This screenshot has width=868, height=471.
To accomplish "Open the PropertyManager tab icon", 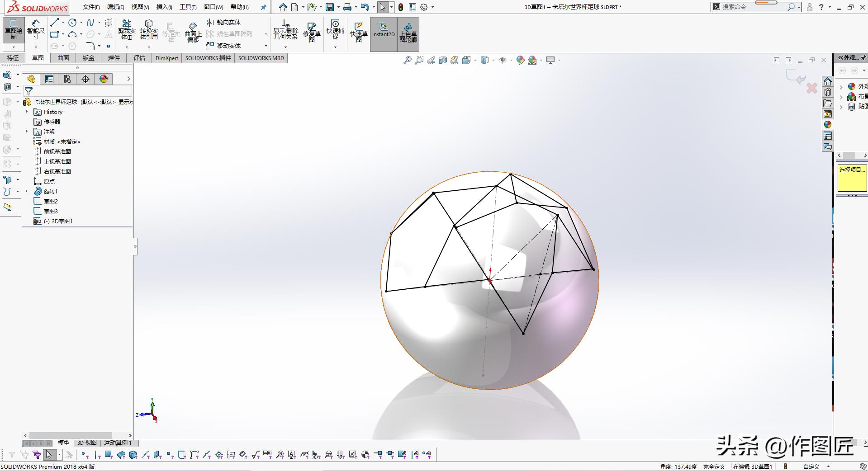I will 49,79.
